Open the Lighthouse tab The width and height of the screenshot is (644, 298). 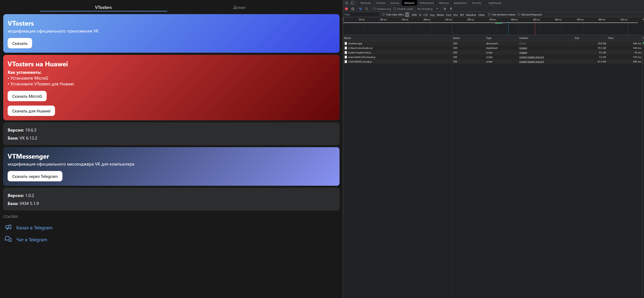pos(494,3)
